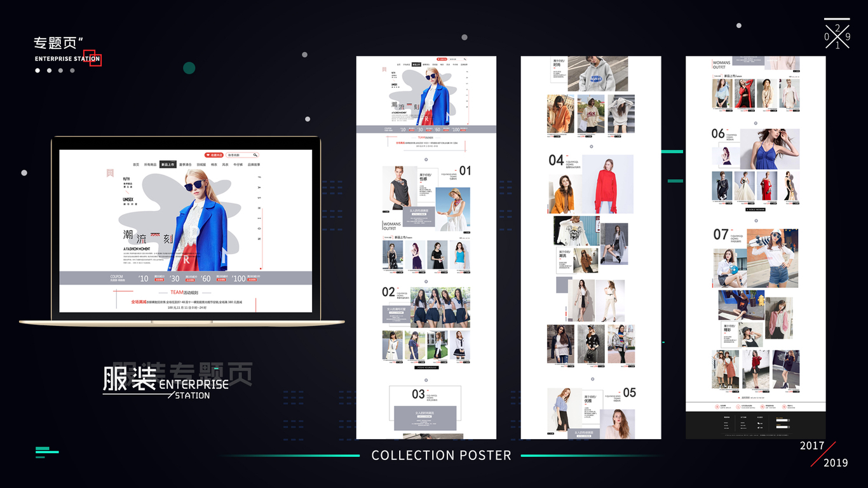Open the cyan tank top product thumbnail
Viewport: 868px width, 488px height.
point(460,255)
